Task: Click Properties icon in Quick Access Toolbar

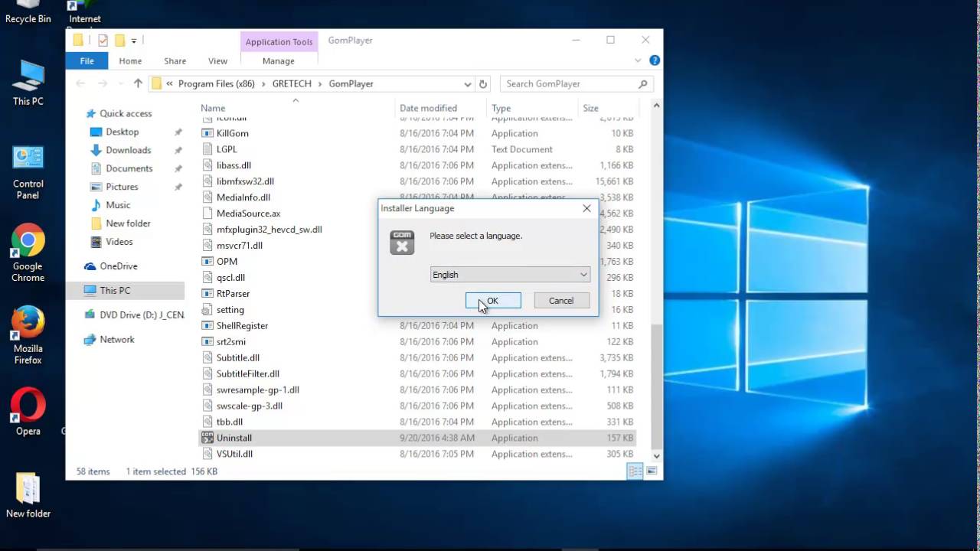Action: [103, 41]
